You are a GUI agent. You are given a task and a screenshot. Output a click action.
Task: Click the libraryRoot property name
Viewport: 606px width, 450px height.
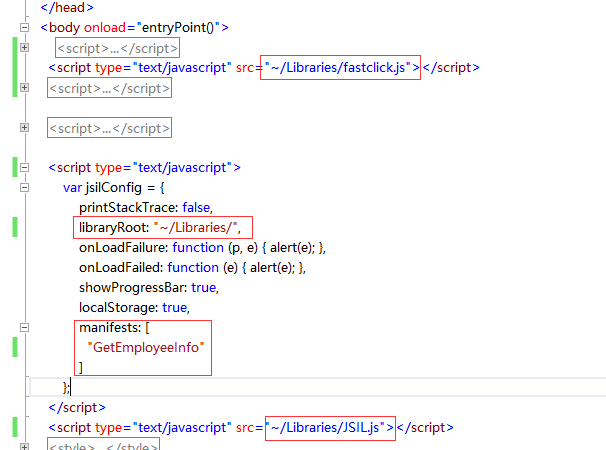tap(114, 228)
